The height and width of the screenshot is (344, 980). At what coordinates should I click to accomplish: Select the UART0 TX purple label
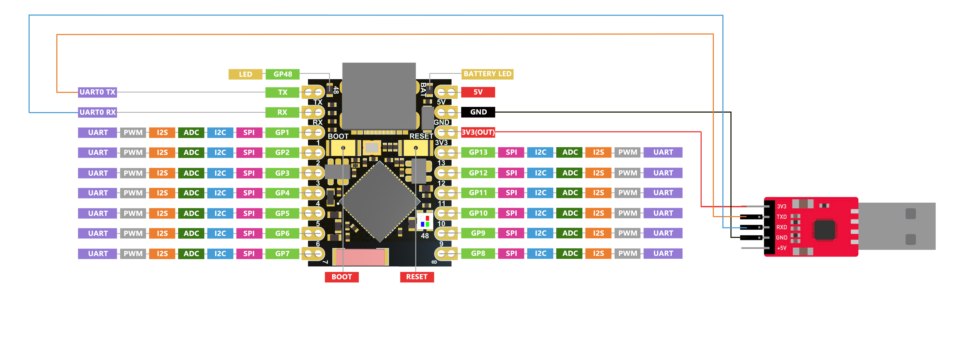pos(97,92)
